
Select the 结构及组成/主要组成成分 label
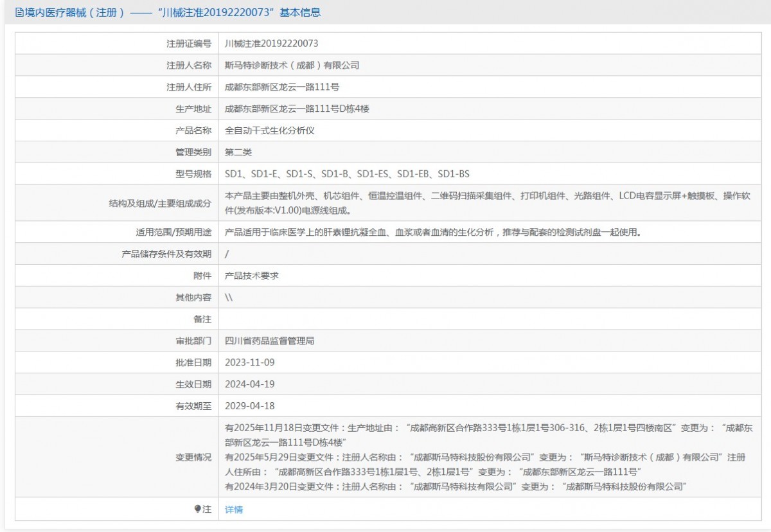[160, 203]
